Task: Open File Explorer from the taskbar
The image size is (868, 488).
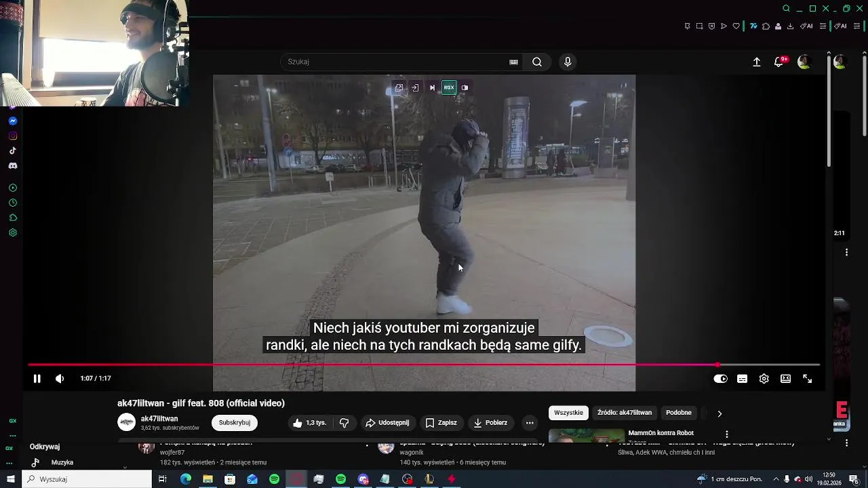Action: (x=208, y=479)
